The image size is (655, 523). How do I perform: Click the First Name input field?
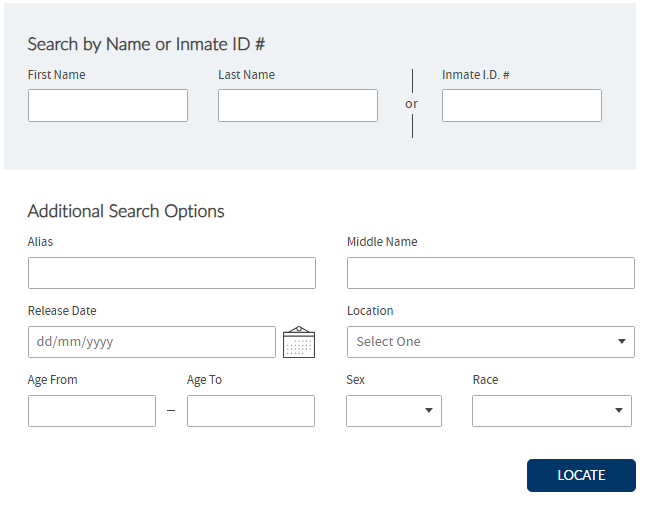108,106
